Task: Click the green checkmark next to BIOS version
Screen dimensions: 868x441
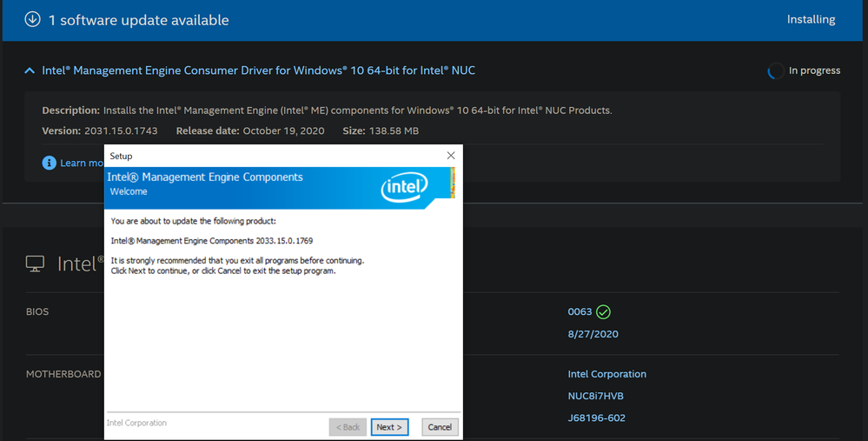Action: tap(603, 311)
